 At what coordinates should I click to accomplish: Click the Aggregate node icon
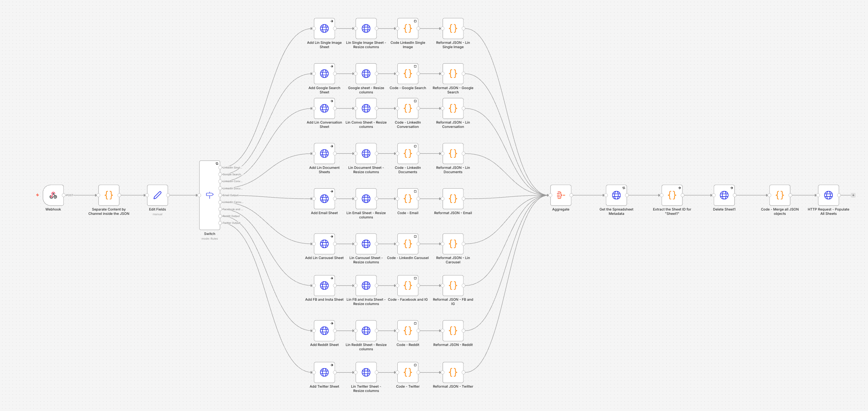click(561, 195)
